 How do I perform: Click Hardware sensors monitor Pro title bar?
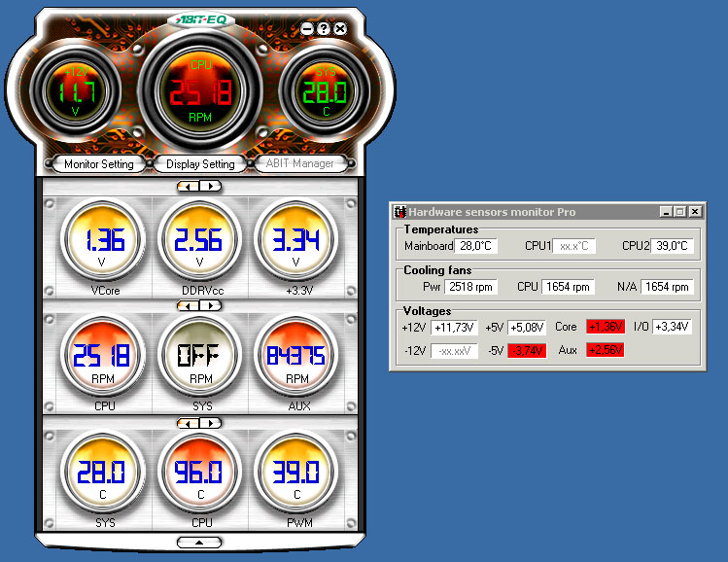(x=548, y=212)
